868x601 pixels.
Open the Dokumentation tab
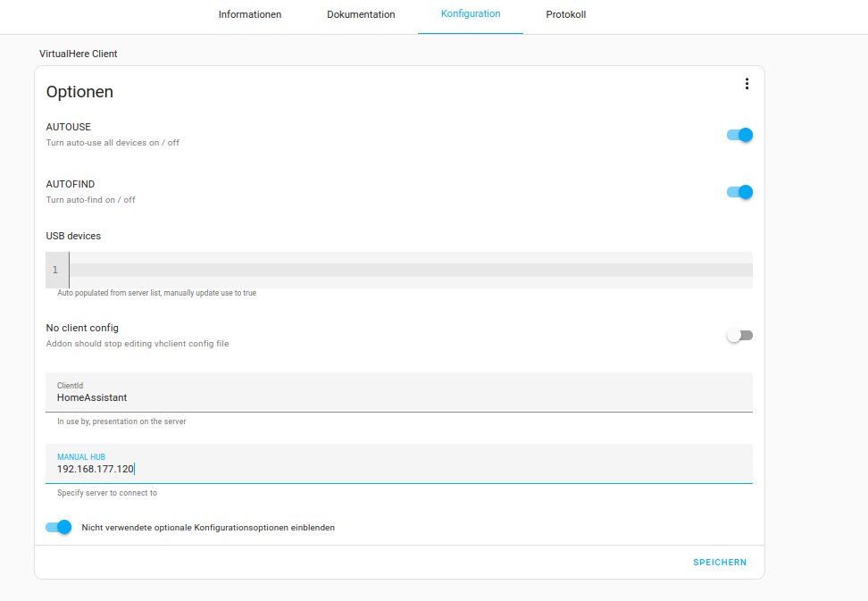click(361, 15)
